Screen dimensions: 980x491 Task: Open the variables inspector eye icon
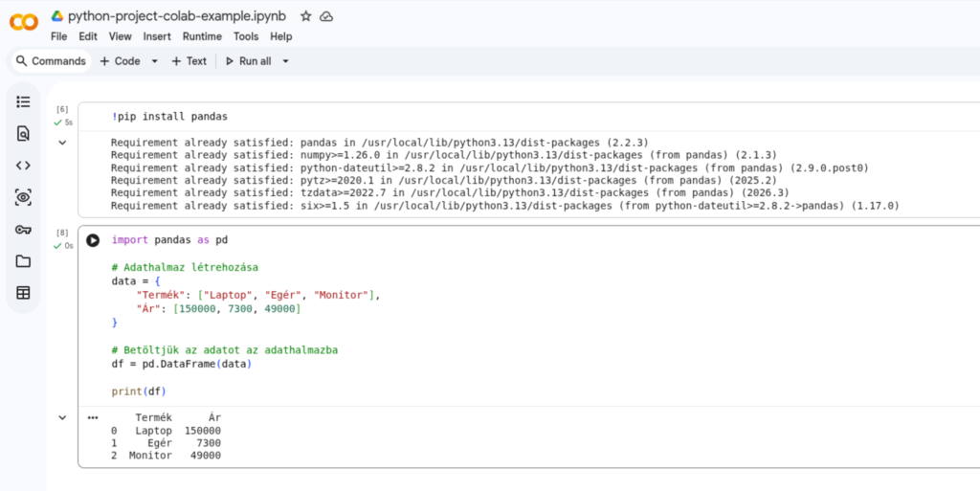(23, 197)
